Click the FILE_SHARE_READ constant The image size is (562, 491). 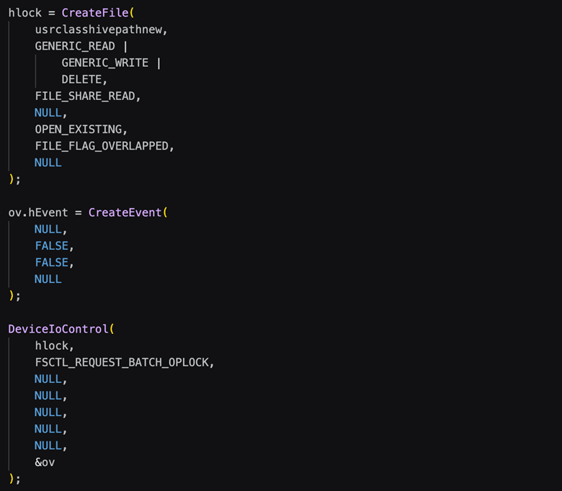85,96
